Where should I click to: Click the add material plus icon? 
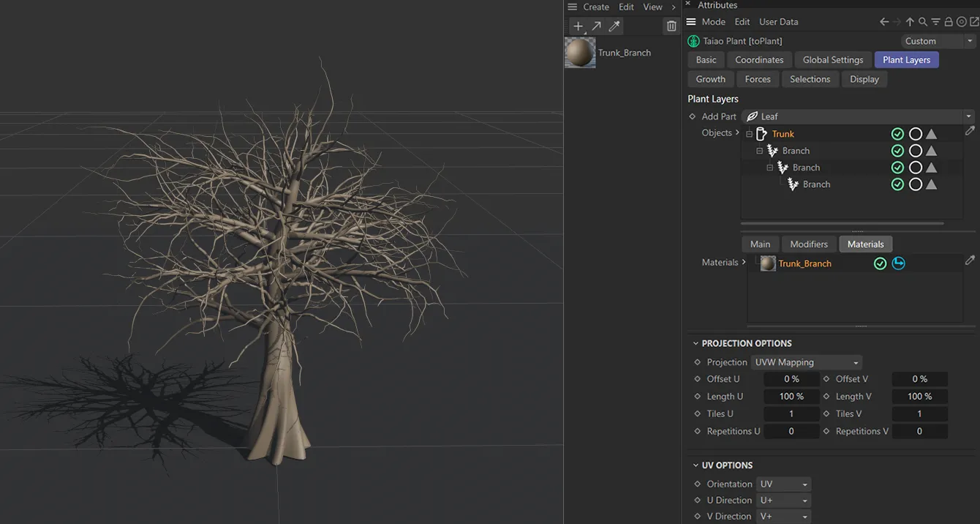578,26
